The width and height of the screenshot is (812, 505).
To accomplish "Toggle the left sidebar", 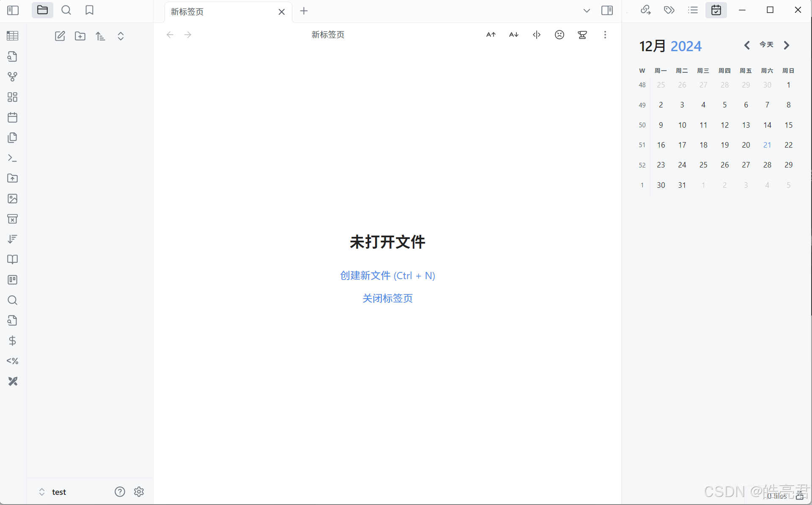I will pyautogui.click(x=13, y=10).
